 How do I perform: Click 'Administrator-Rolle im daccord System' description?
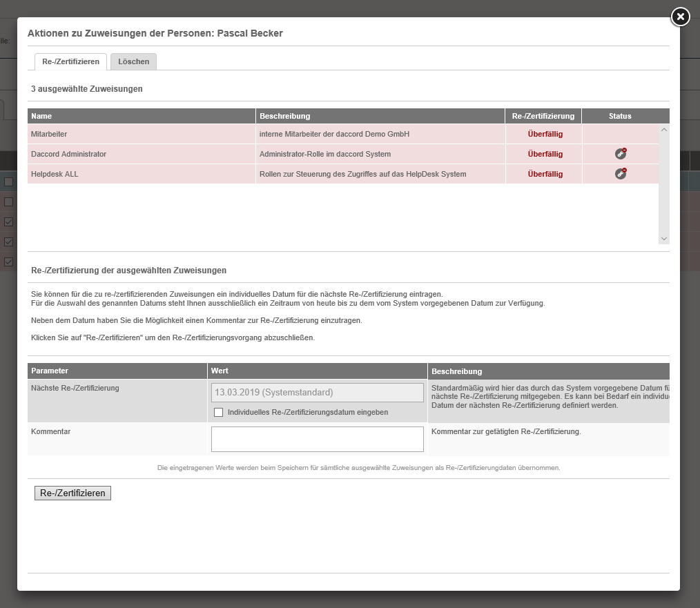[x=325, y=154]
